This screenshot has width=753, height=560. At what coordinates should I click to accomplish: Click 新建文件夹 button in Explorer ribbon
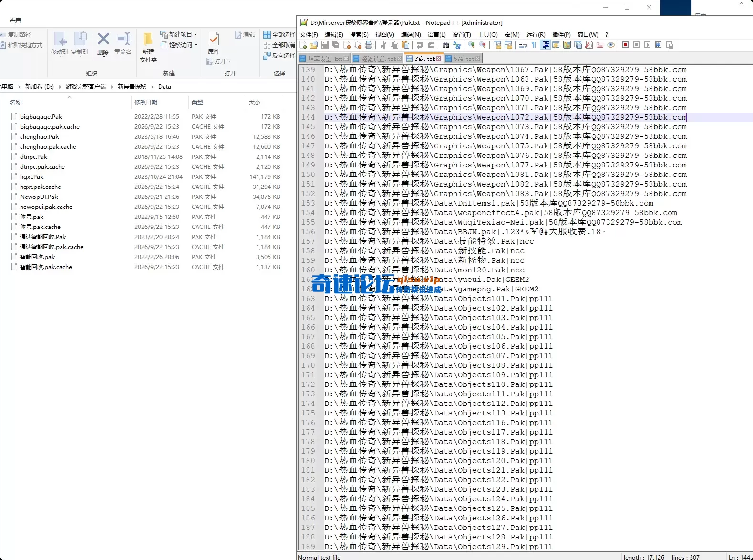tap(148, 47)
